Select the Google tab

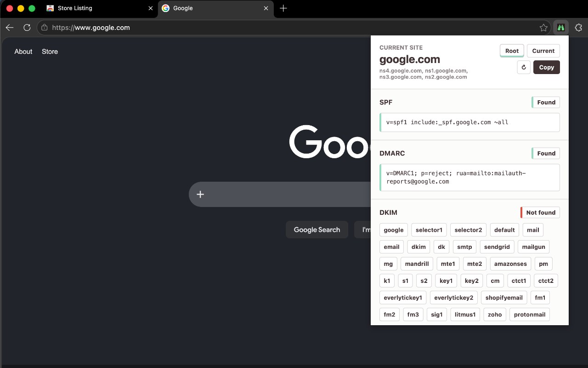[x=215, y=8]
